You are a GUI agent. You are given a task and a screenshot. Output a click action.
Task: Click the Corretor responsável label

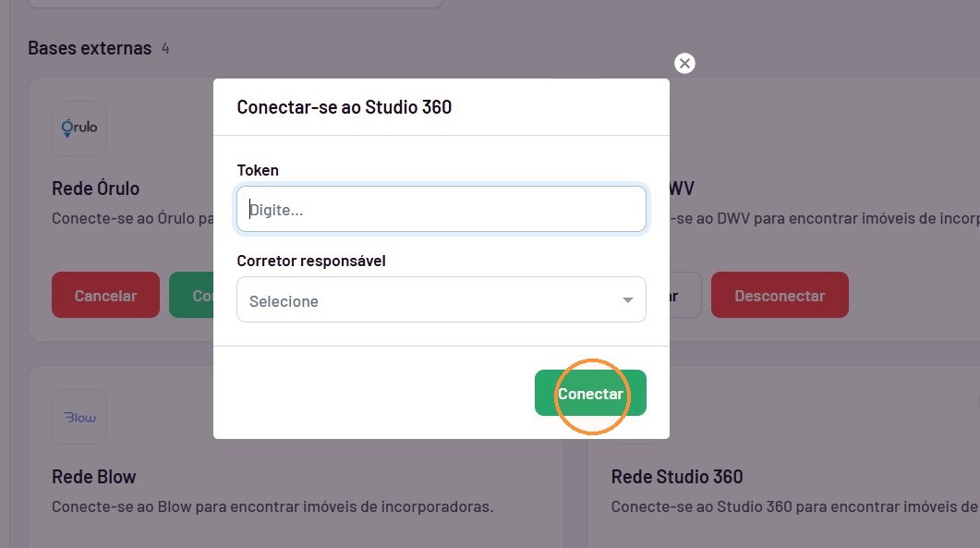(311, 261)
